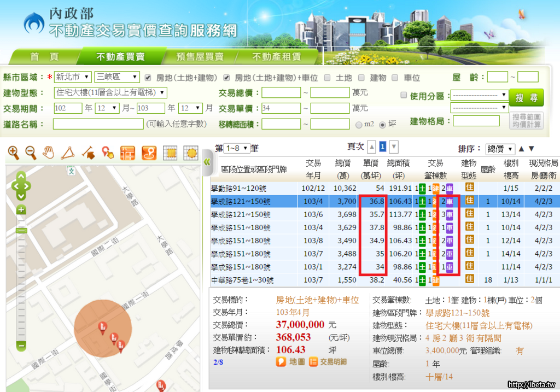Image resolution: width=560 pixels, height=392 pixels.
Task: Click the 道路名稱 road name input field
Action: pos(98,124)
